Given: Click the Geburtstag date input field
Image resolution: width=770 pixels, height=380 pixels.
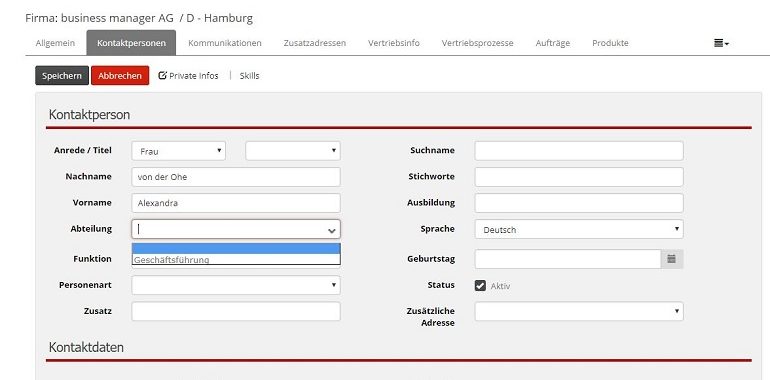Looking at the screenshot, I should click(568, 259).
